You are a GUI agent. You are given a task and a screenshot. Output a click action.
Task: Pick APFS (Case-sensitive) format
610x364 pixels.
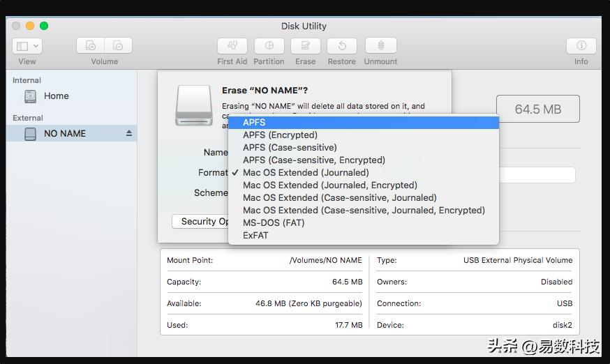[290, 148]
